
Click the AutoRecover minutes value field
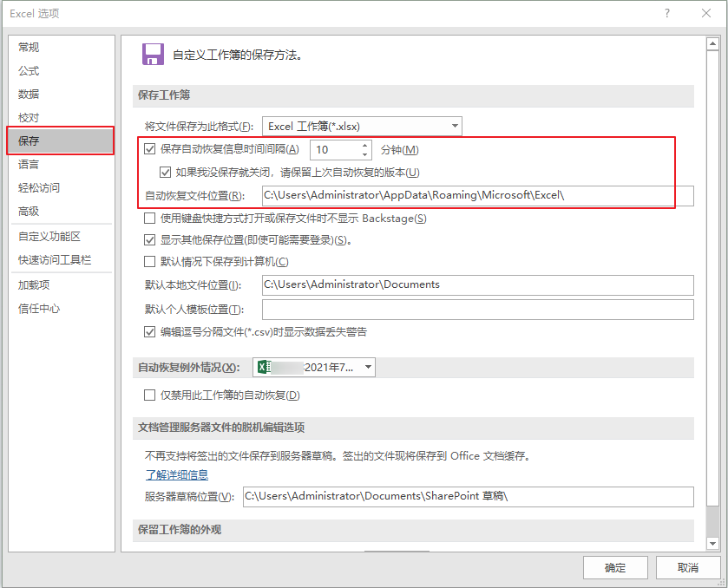pos(335,150)
